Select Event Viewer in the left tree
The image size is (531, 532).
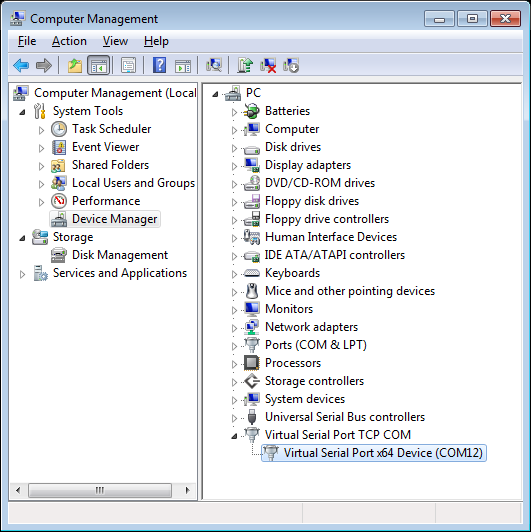(x=106, y=147)
